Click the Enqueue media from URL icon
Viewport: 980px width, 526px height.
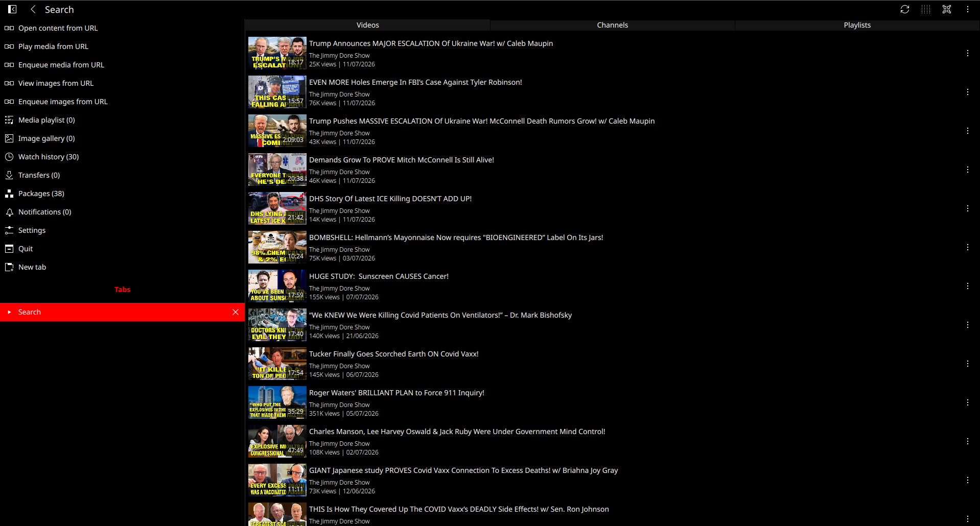pos(9,65)
